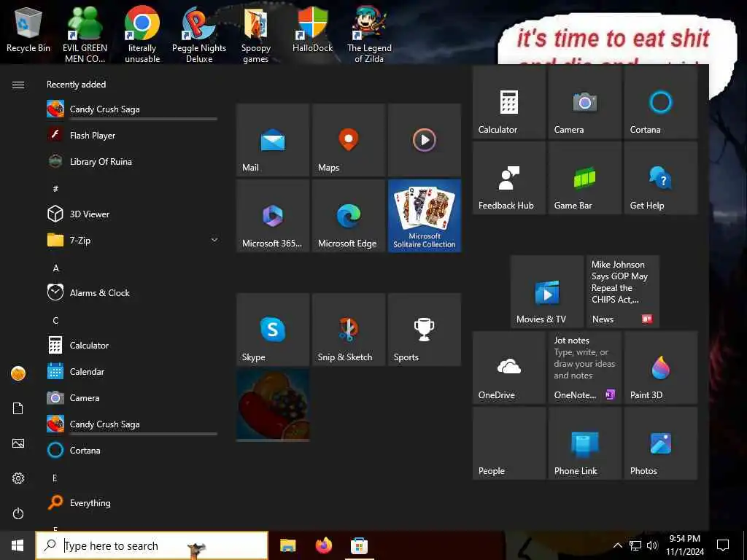Open the volume tray icon

652,545
